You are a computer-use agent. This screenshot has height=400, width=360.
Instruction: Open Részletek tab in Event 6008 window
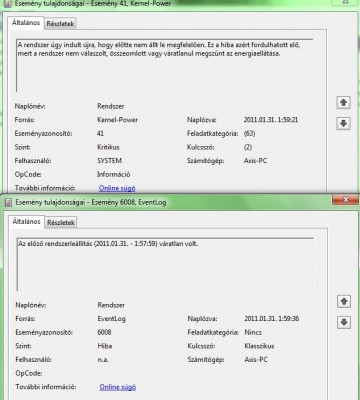point(61,222)
